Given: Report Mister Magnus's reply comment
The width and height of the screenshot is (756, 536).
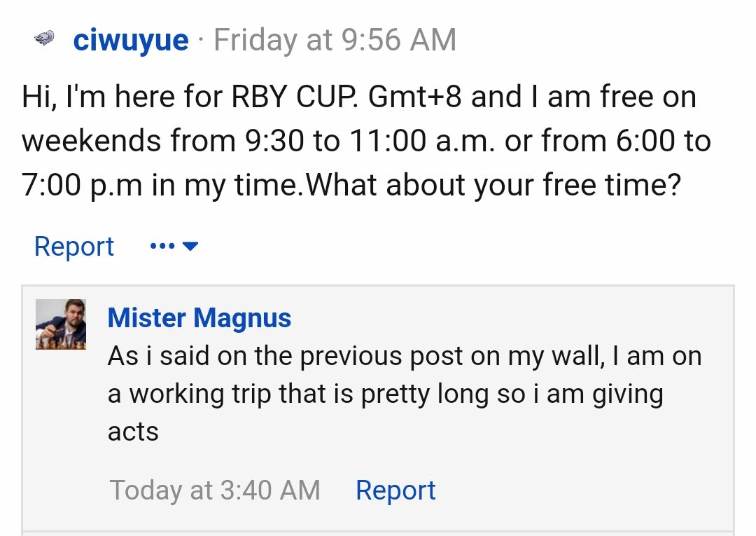Looking at the screenshot, I should [395, 490].
